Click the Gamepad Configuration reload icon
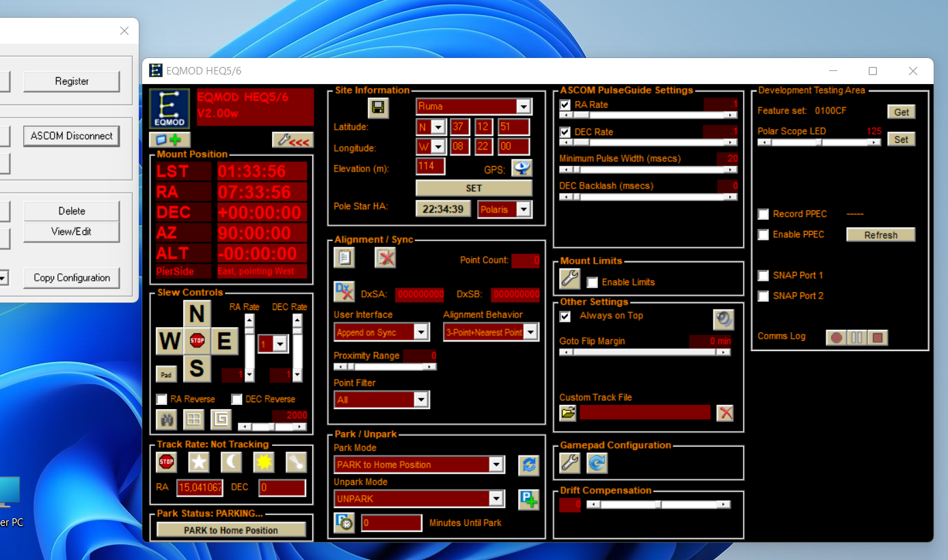948x560 pixels. pos(597,463)
